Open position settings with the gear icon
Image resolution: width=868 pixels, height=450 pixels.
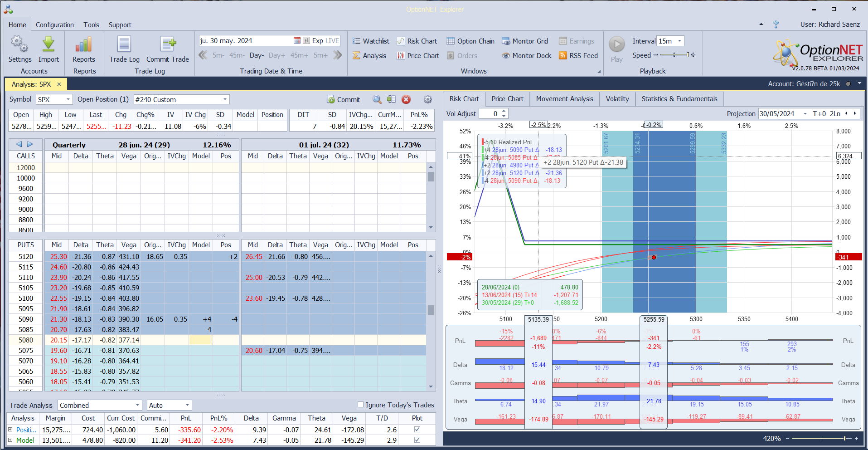coord(427,99)
